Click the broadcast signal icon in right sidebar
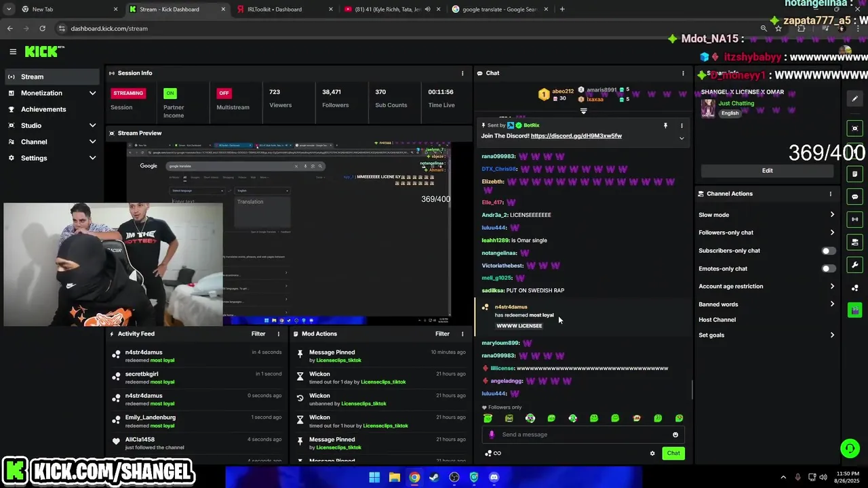 pyautogui.click(x=854, y=220)
